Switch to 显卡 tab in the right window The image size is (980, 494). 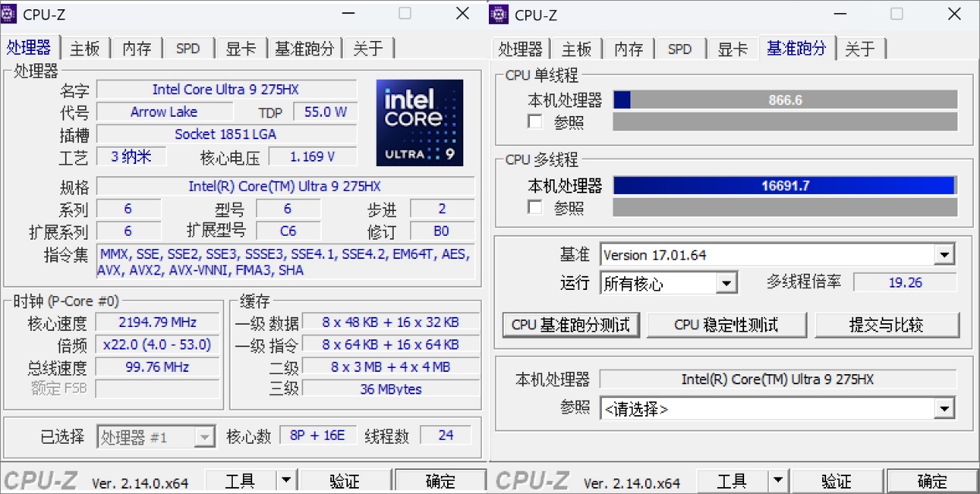(x=732, y=49)
